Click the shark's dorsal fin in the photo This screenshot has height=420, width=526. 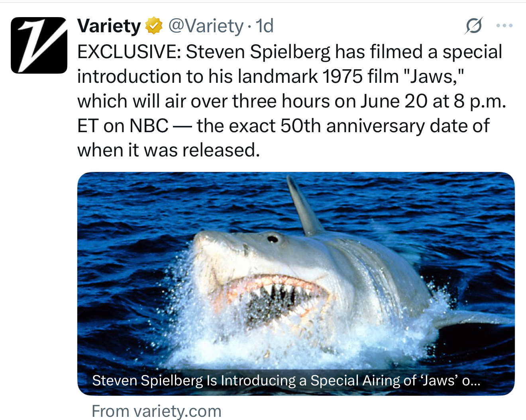point(304,207)
